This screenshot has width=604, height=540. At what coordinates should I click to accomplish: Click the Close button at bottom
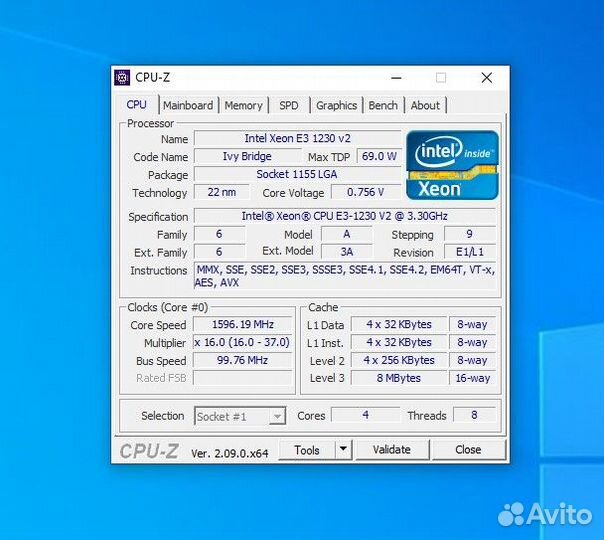[x=468, y=450]
